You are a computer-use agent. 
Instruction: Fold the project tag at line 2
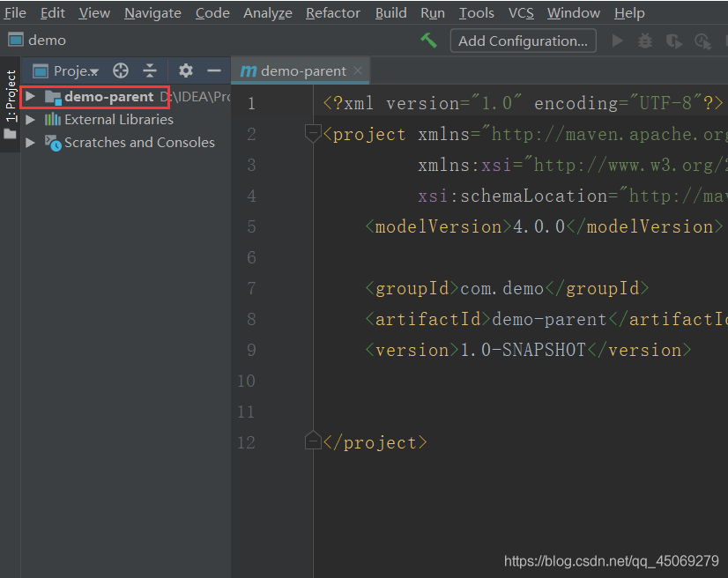tap(312, 134)
